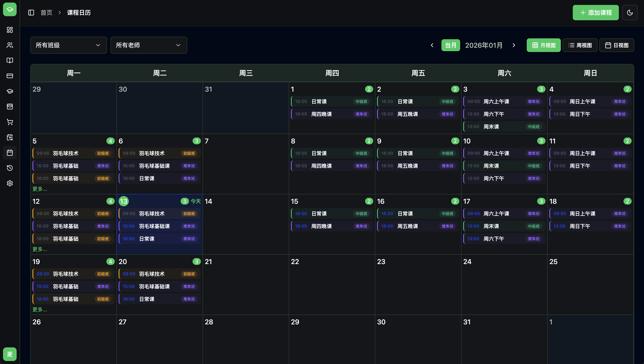
Task: Open the dashboard grid icon in sidebar
Action: point(10,30)
